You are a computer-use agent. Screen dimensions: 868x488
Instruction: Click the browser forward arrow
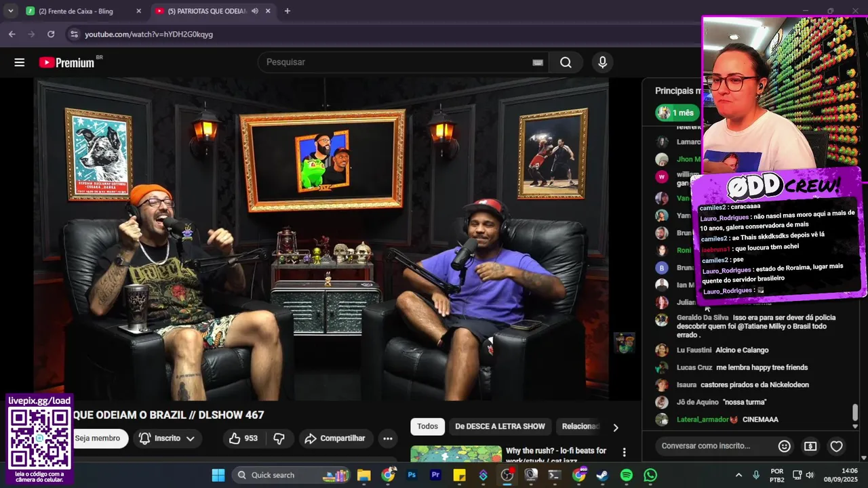tap(31, 34)
